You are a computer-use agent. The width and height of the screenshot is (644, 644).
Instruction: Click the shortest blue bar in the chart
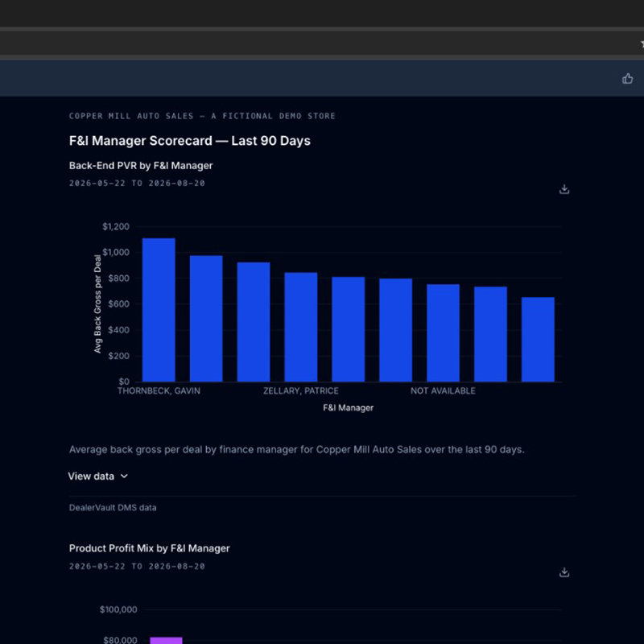pos(538,339)
